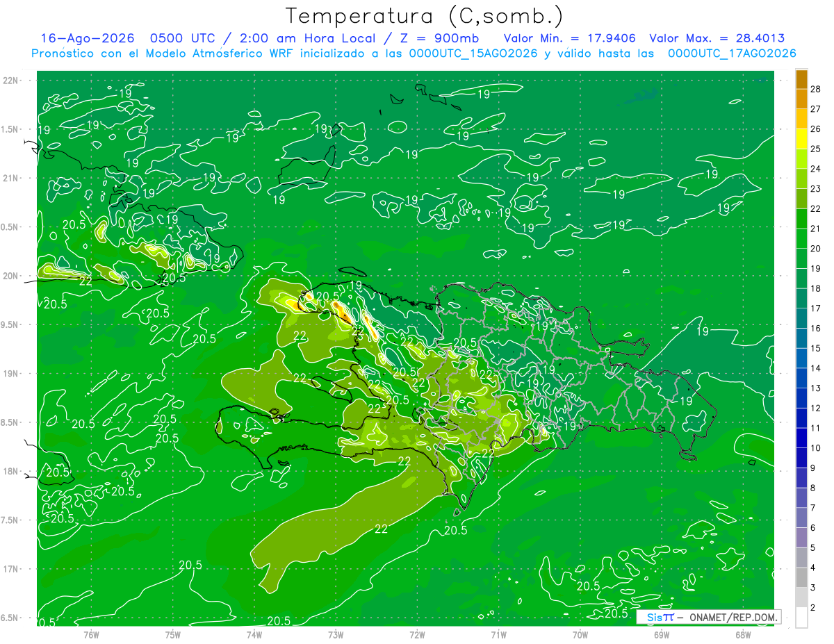Click the "0000UTC_15AGO2026" initialization time text
The height and width of the screenshot is (644, 834).
pos(473,53)
